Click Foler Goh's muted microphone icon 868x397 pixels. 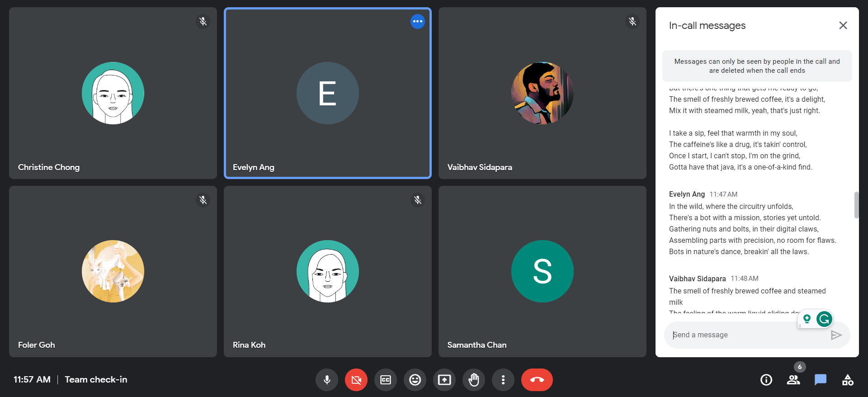203,200
